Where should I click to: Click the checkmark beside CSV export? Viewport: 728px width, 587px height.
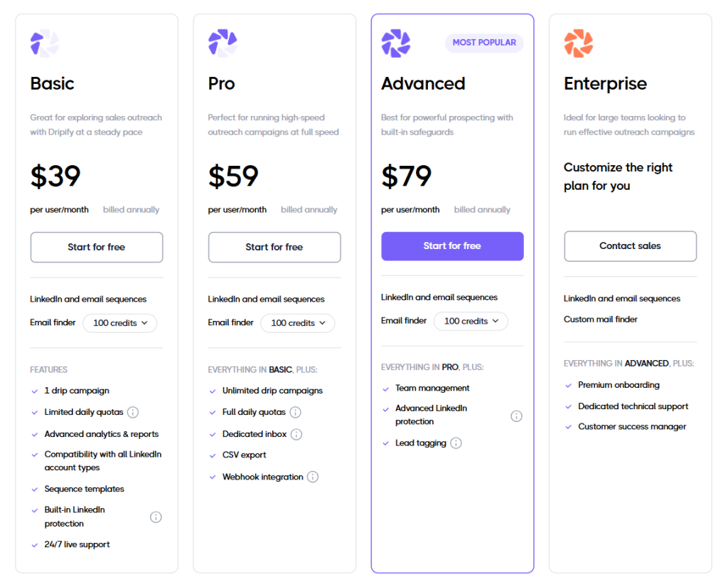click(212, 455)
